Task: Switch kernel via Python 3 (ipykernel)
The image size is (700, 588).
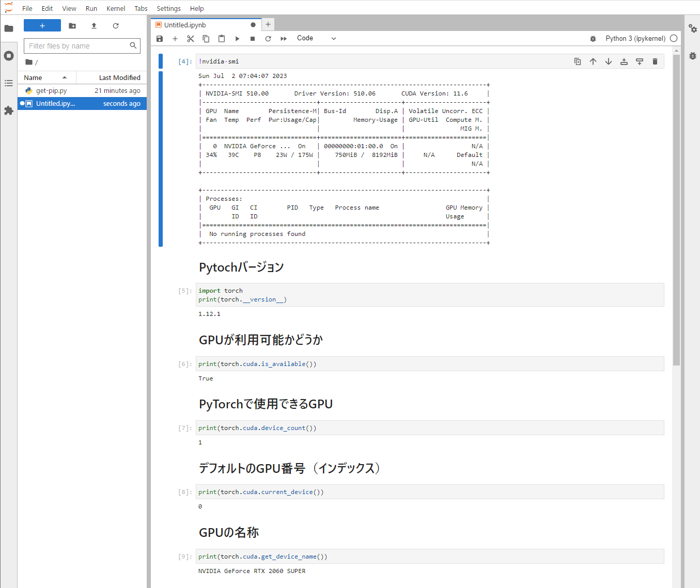Action: point(635,39)
